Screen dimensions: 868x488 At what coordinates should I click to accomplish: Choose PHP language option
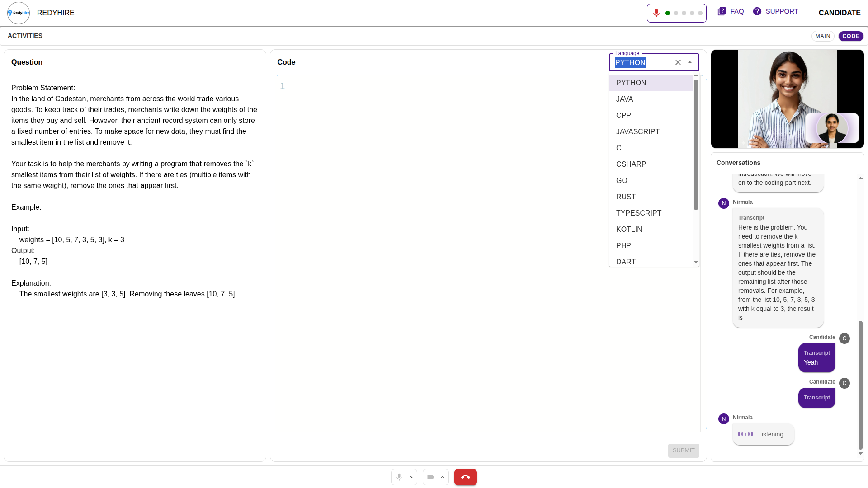651,246
